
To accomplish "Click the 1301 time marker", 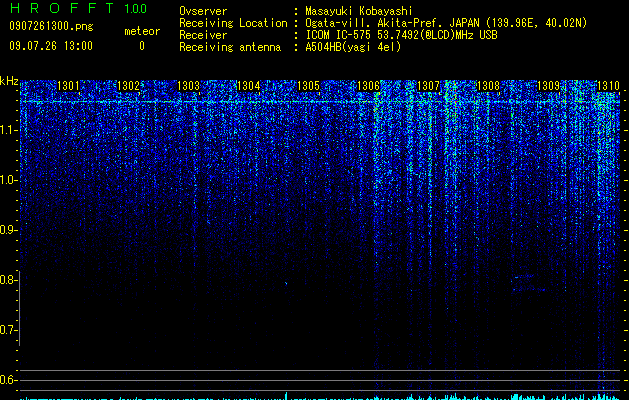I will (x=68, y=86).
